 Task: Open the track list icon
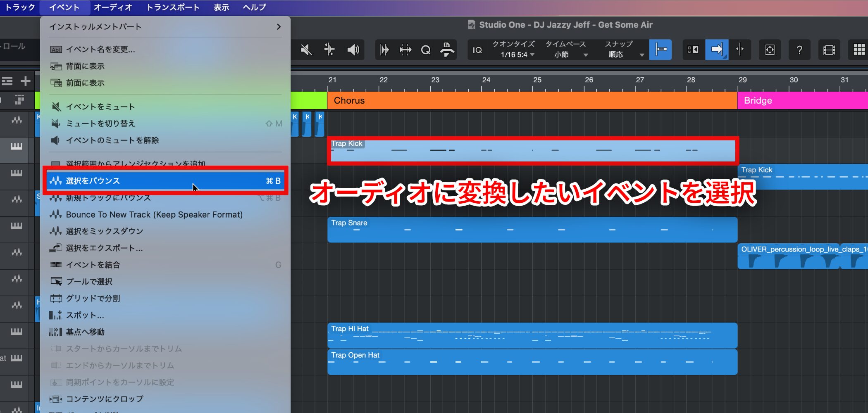click(7, 81)
